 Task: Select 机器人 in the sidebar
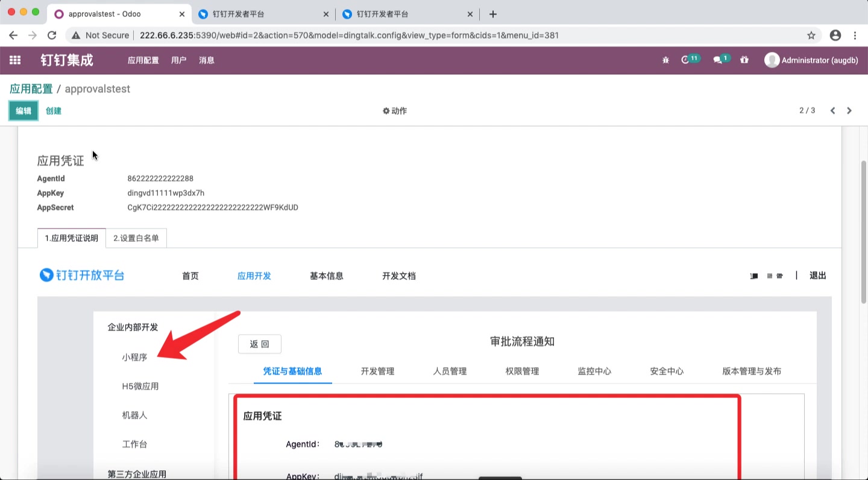134,415
